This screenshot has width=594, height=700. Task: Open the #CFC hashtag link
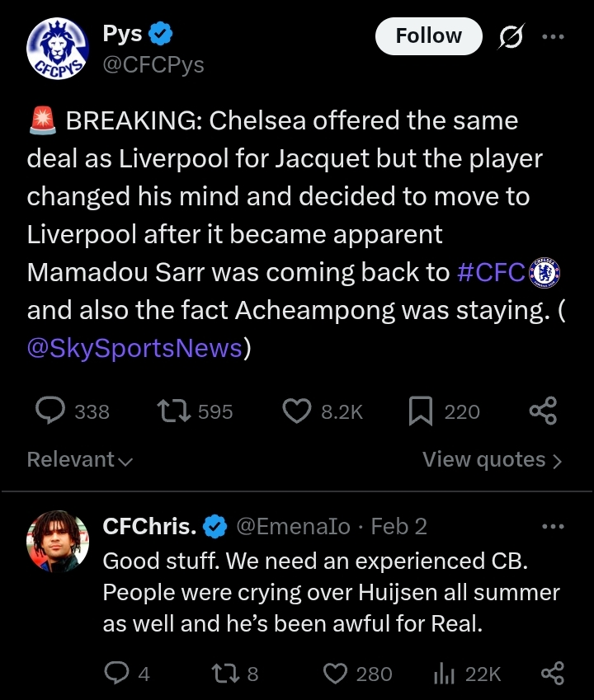click(491, 272)
